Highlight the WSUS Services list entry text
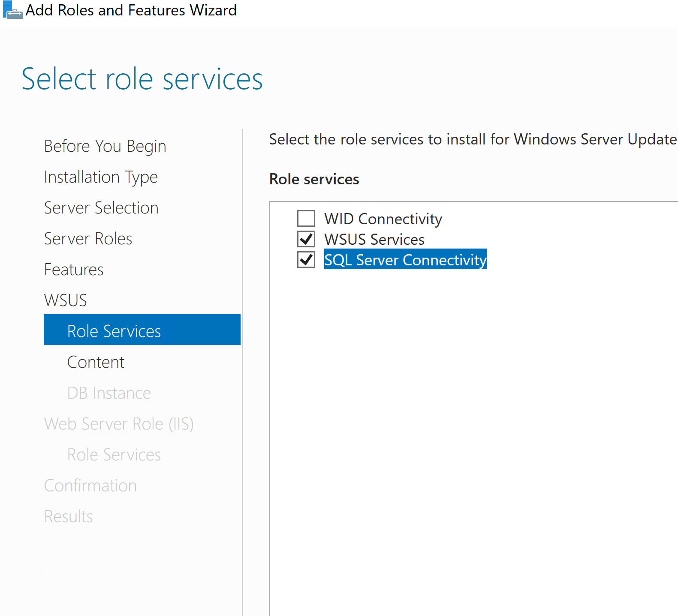The image size is (678, 616). pos(374,240)
